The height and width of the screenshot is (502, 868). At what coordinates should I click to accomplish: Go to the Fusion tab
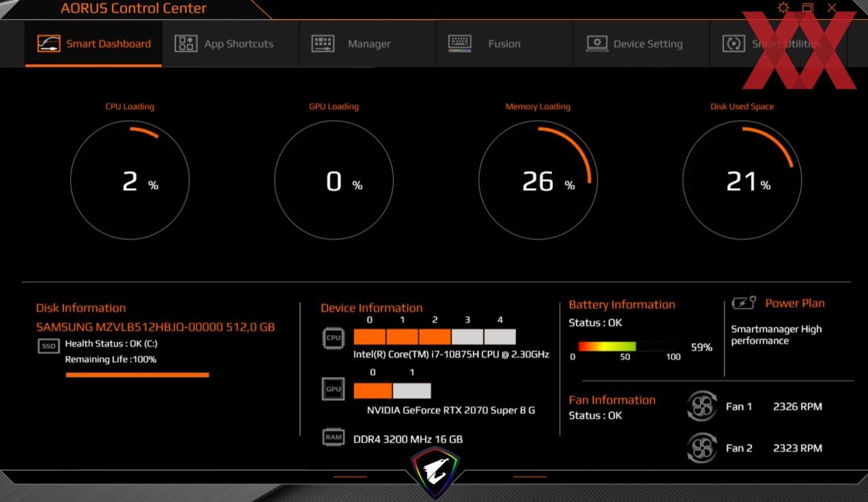pos(504,43)
